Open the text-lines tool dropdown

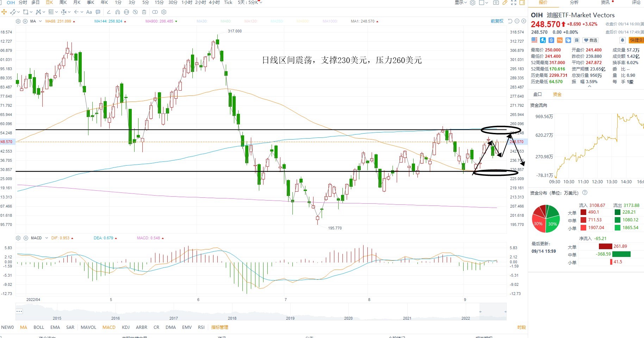[56, 12]
